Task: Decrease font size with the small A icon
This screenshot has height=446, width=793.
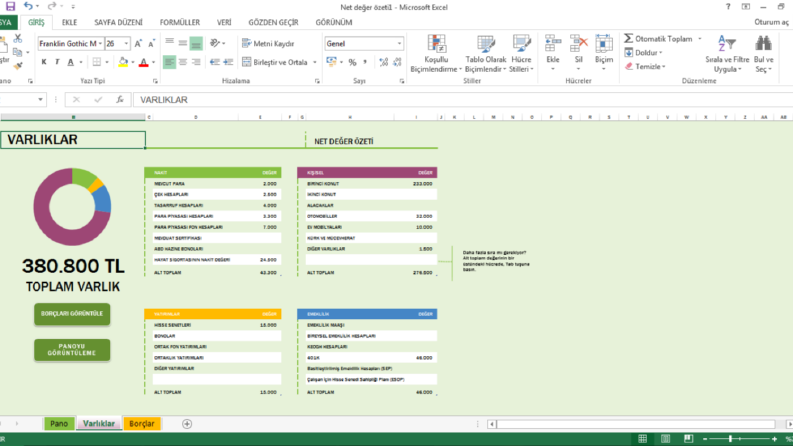Action: pyautogui.click(x=151, y=44)
